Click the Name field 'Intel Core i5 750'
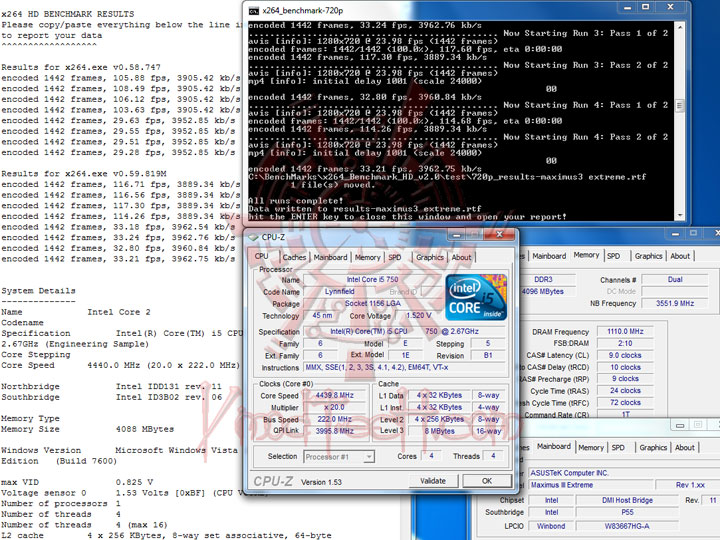This screenshot has height=540, width=720. pos(372,280)
